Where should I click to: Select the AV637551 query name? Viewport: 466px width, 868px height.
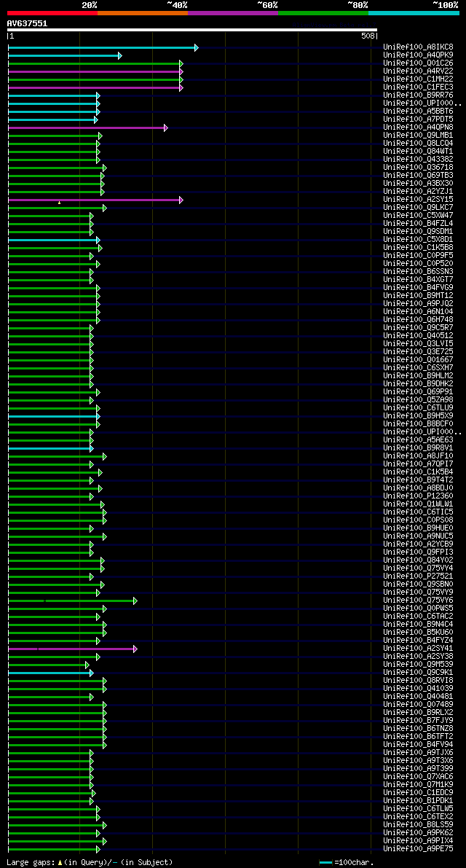pos(27,23)
